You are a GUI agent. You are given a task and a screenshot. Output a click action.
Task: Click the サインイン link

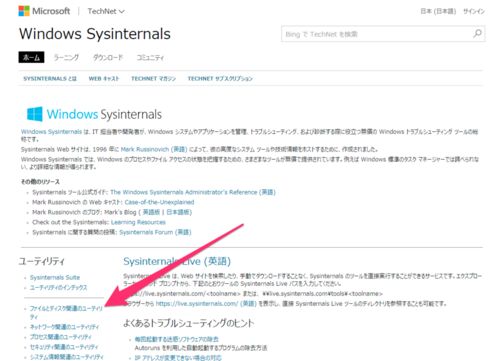click(x=474, y=11)
